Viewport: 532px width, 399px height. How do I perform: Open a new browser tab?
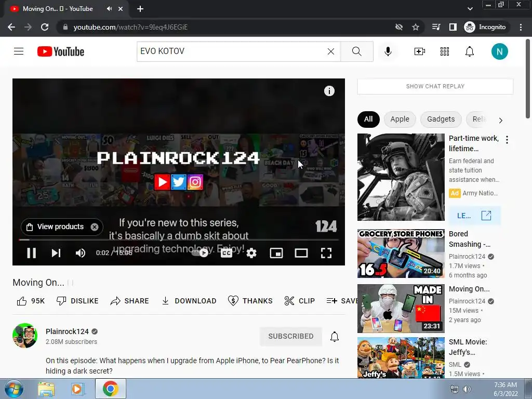140,9
